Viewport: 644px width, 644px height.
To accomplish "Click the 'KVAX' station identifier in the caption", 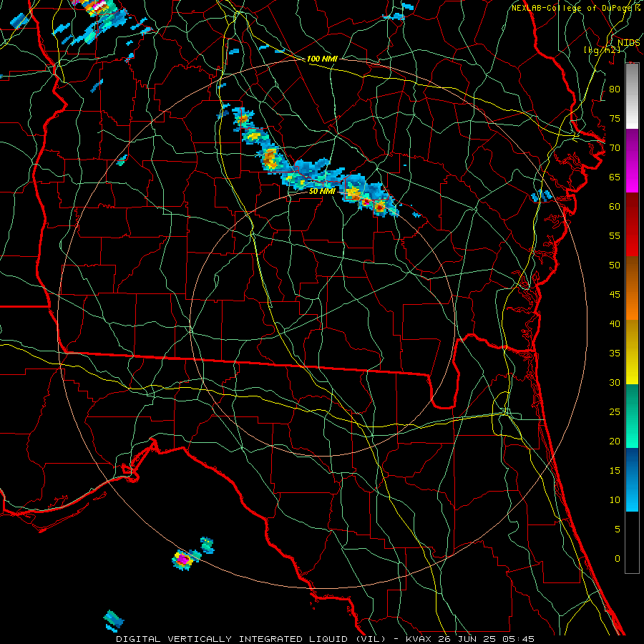I will 418,639.
